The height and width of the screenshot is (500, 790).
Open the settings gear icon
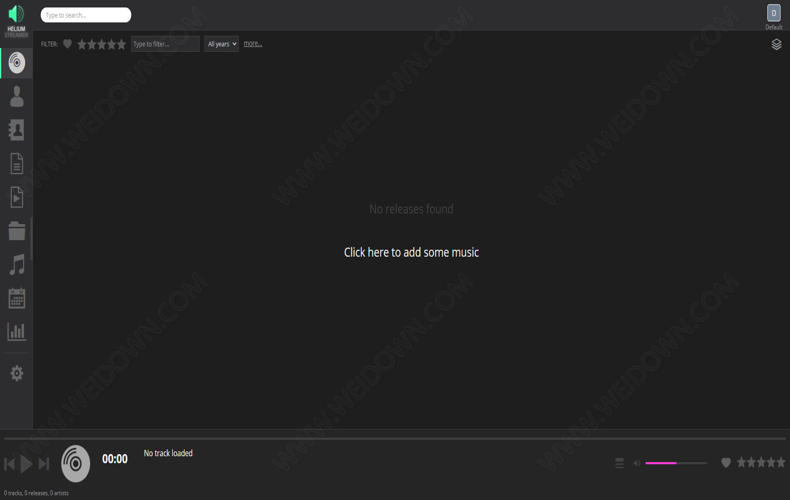(17, 373)
